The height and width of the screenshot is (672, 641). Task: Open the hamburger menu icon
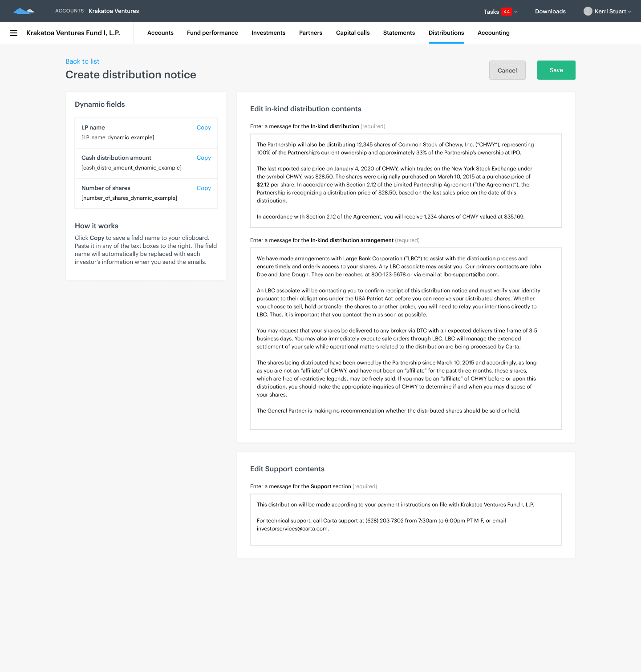(x=14, y=33)
